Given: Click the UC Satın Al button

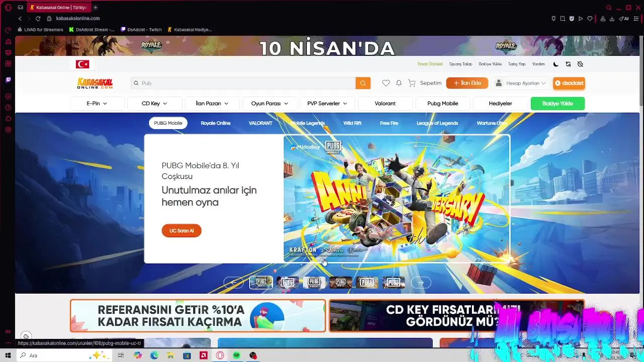Looking at the screenshot, I should coord(182,231).
